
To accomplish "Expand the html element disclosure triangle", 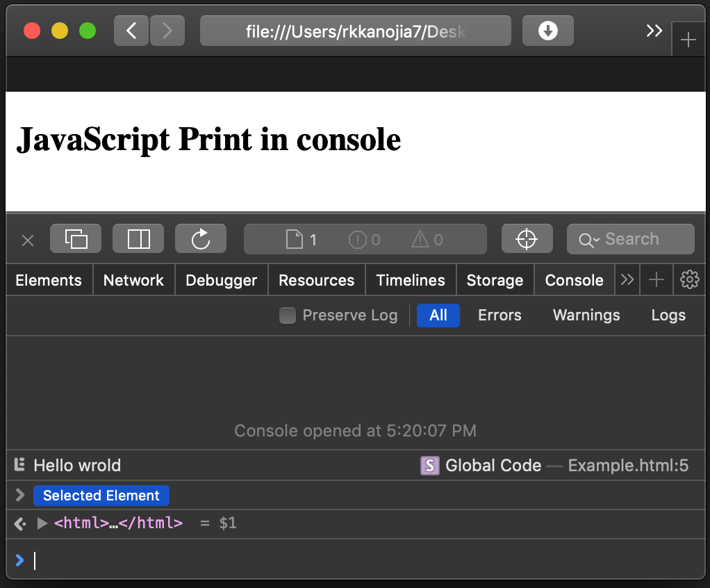I will (x=42, y=523).
